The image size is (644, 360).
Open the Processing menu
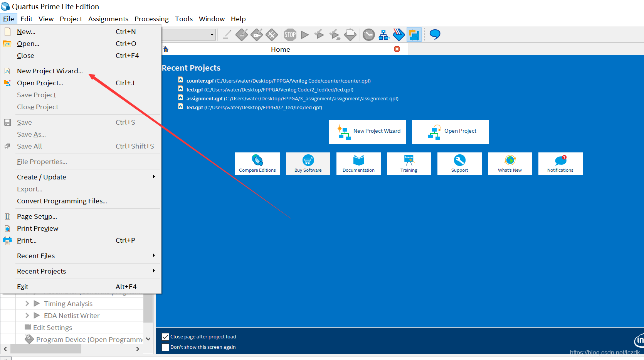(x=151, y=19)
